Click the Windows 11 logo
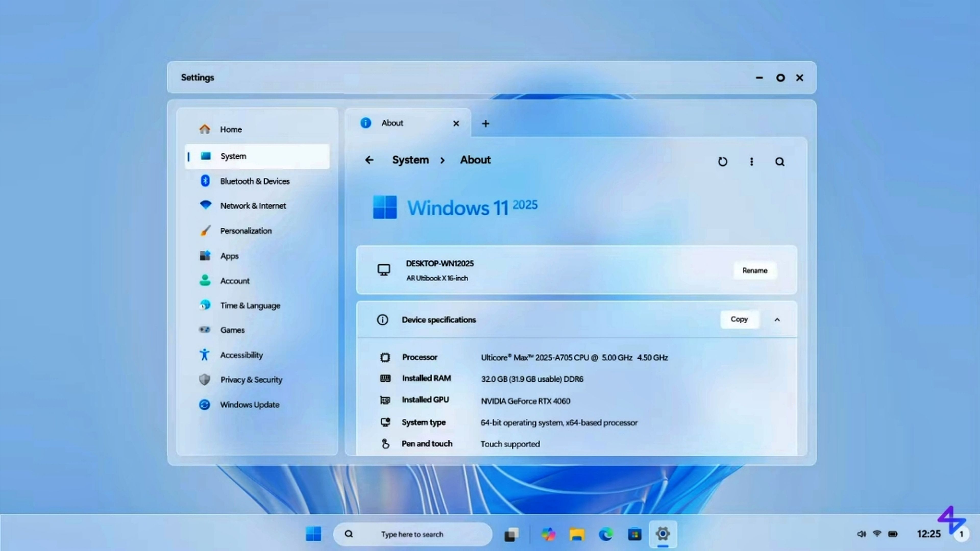The image size is (980, 551). point(385,207)
